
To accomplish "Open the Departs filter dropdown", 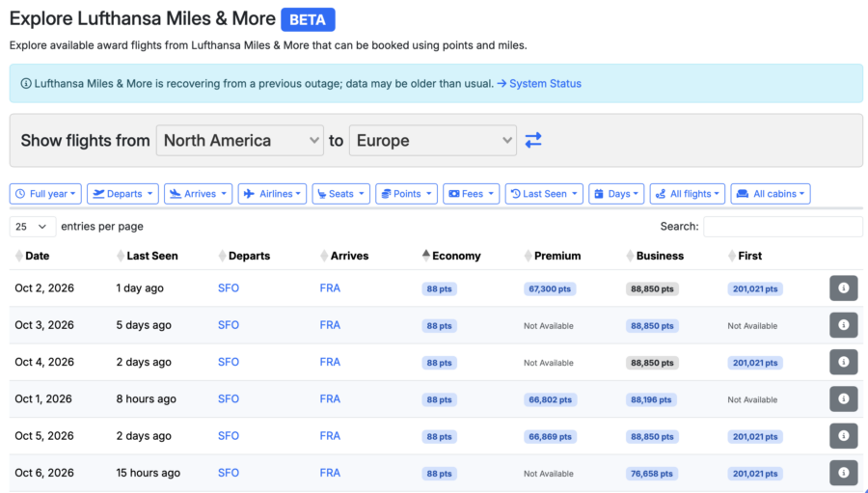I will click(122, 194).
